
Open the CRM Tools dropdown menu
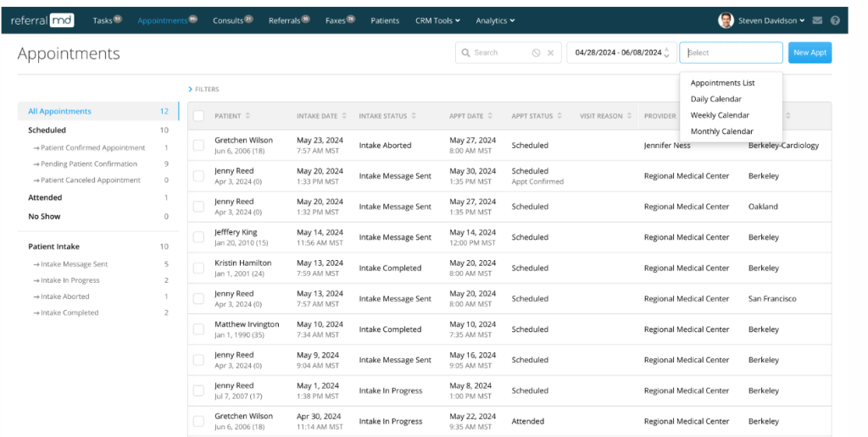pos(437,20)
